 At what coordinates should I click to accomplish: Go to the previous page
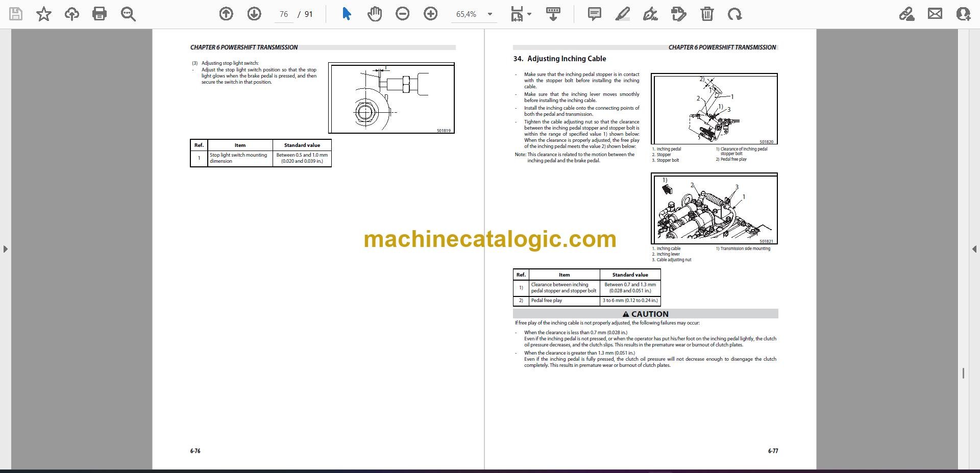(226, 14)
